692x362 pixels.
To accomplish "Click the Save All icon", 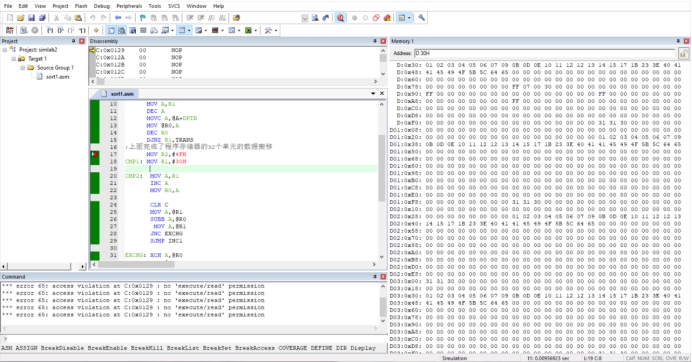I will click(x=42, y=18).
